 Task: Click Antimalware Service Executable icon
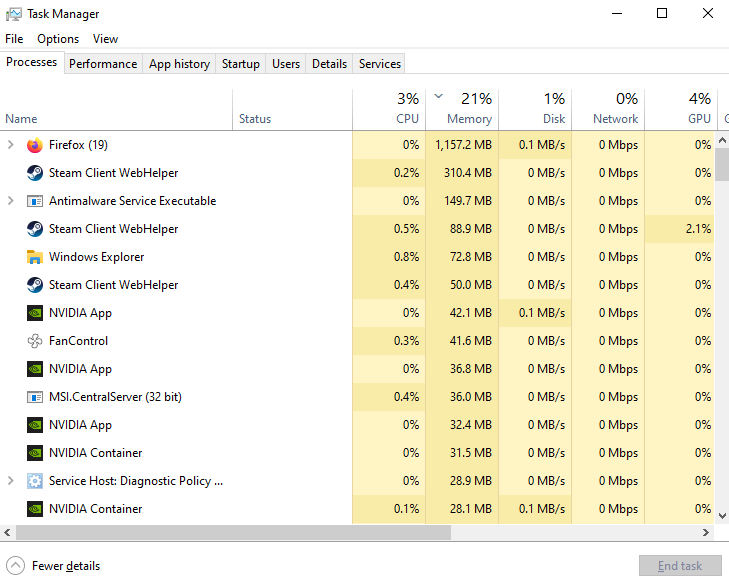tap(35, 201)
